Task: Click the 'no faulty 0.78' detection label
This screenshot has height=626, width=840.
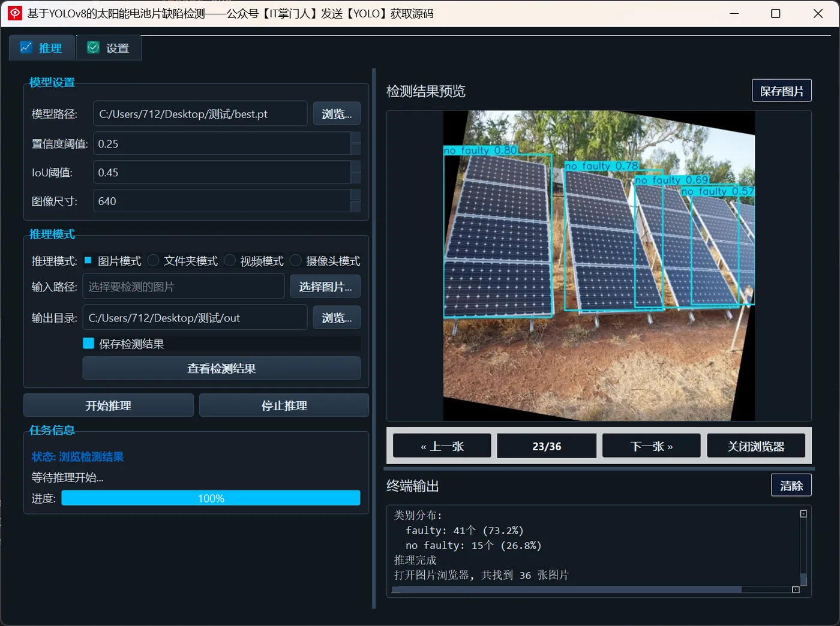Action: pyautogui.click(x=602, y=165)
